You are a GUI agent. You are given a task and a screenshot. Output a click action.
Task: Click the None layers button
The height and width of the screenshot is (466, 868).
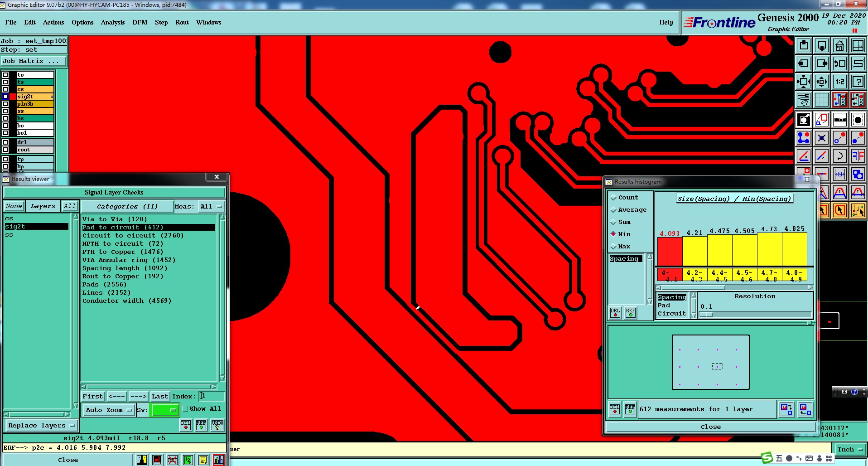[x=14, y=206]
